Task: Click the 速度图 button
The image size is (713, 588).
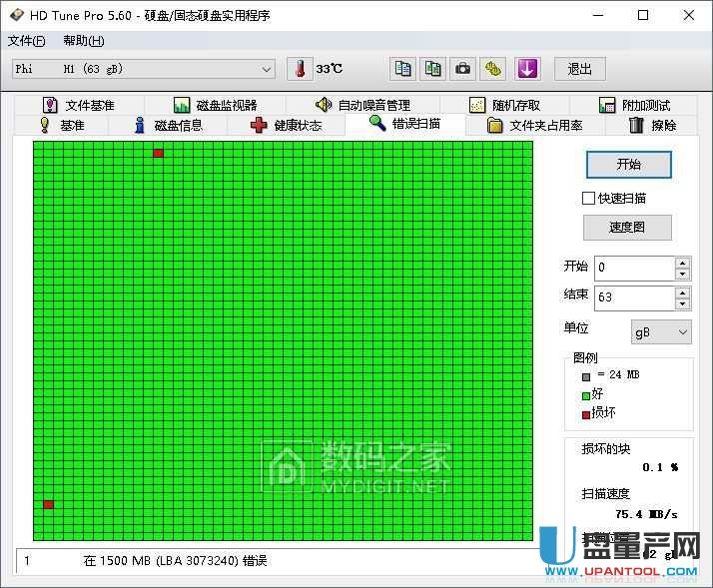Action: (627, 228)
